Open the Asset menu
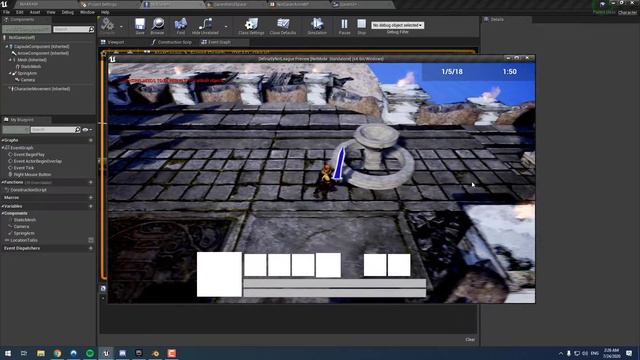 click(x=35, y=12)
